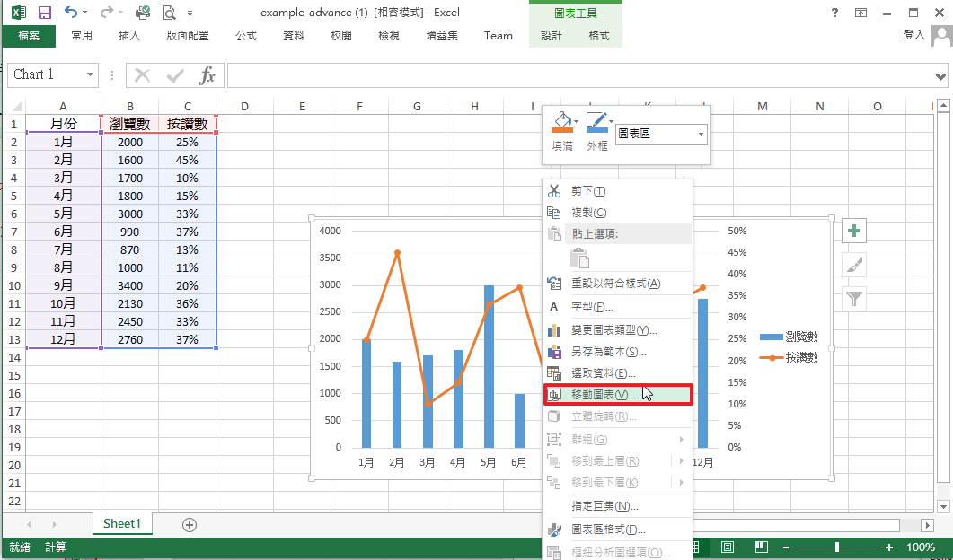This screenshot has height=560, width=953.
Task: Click the Page Break Preview icon in status bar
Action: point(761,547)
